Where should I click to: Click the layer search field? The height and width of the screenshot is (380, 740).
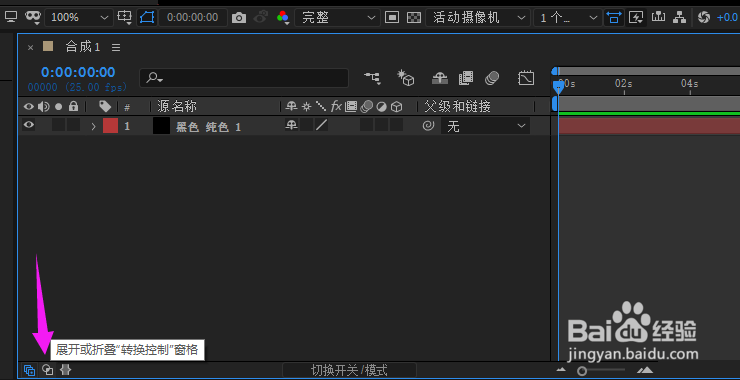pyautogui.click(x=244, y=78)
